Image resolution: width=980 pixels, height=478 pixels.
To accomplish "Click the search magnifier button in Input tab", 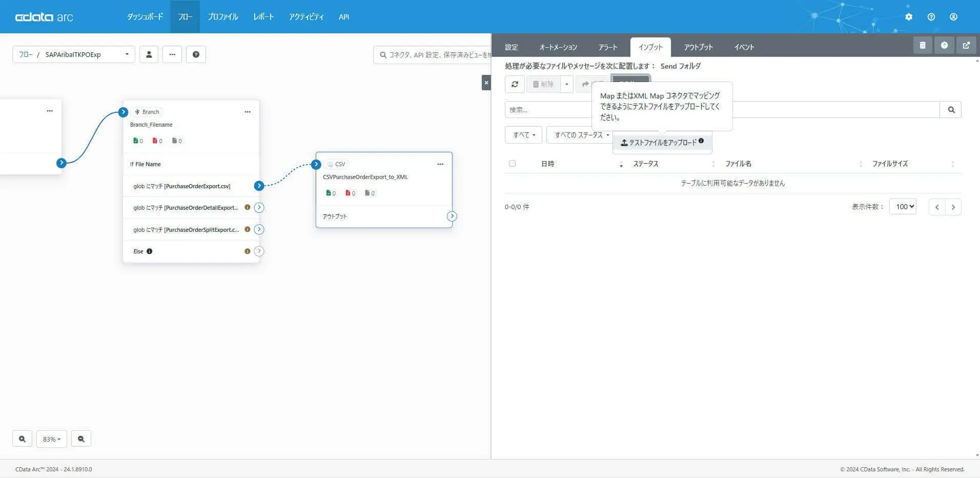I will (951, 110).
